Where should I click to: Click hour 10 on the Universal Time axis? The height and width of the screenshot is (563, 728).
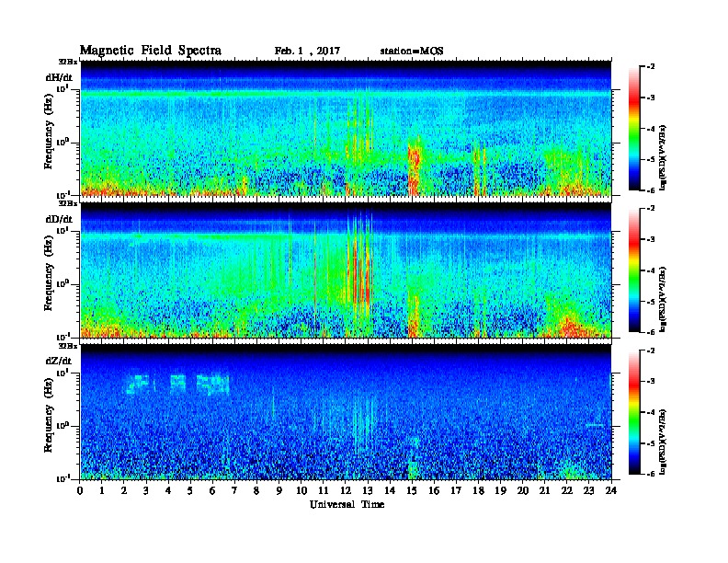301,490
